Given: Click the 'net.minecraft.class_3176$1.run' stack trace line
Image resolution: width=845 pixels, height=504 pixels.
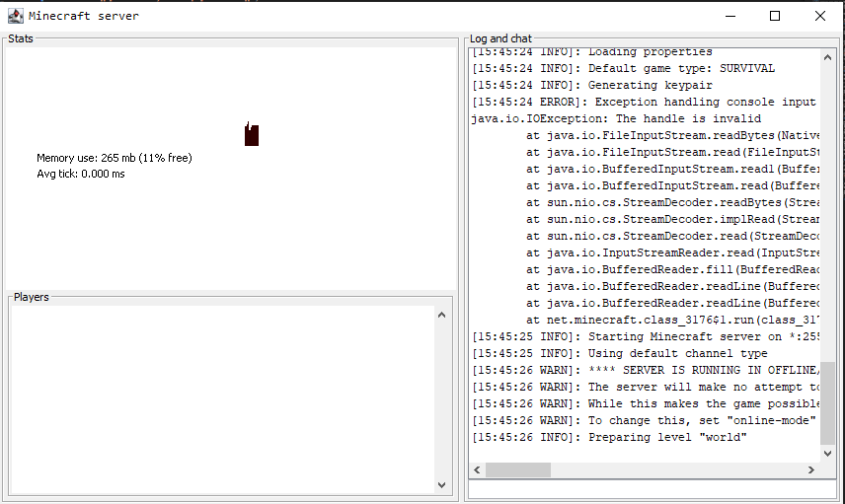Looking at the screenshot, I should (x=673, y=320).
